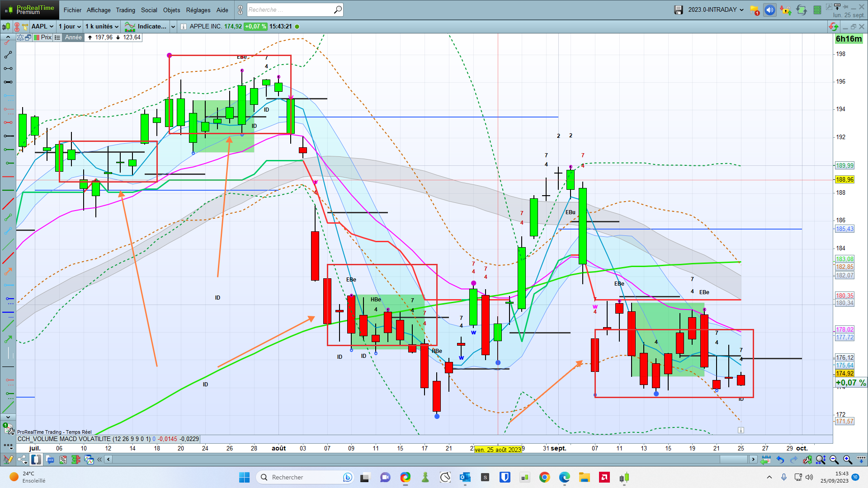Click the magnifier search icon in Recherche box
The height and width of the screenshot is (488, 868).
pos(338,9)
